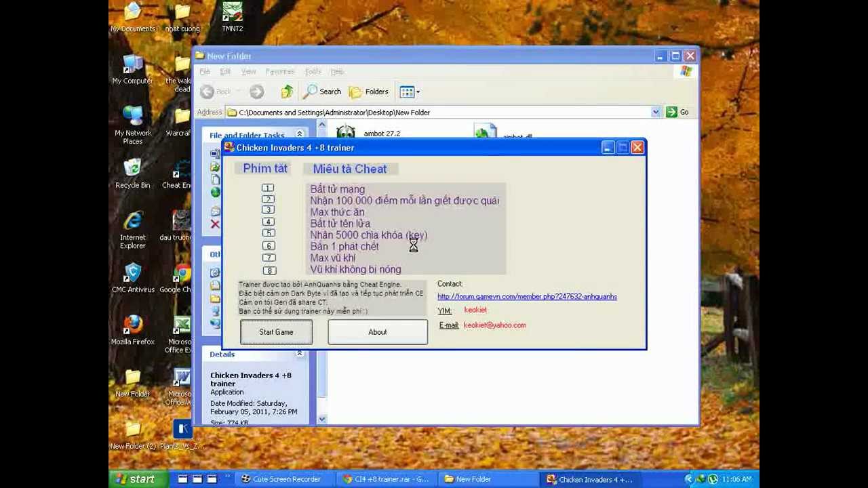The image size is (868, 488).
Task: Collapse the File and Folder Tasks panel
Action: click(x=299, y=134)
